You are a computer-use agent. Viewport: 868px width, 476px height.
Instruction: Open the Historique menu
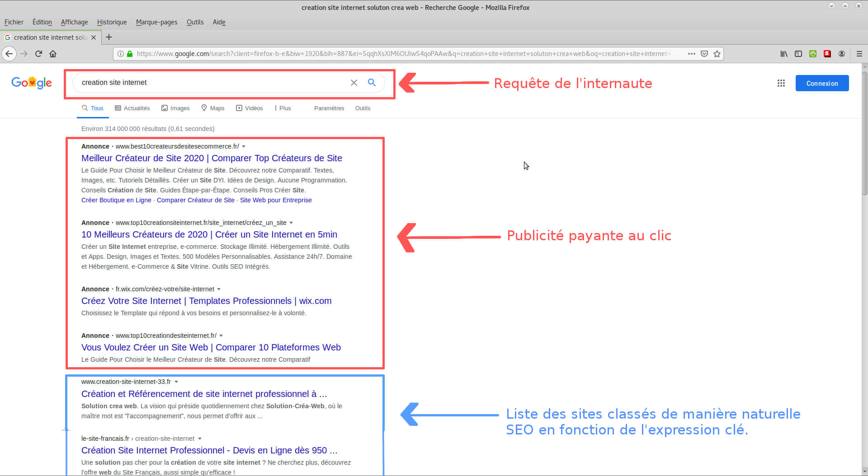tap(112, 22)
